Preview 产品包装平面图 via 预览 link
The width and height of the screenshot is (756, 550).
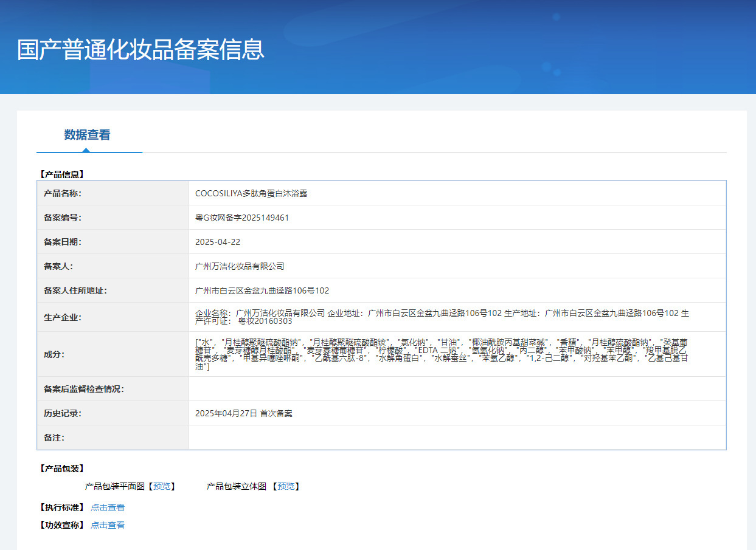coord(162,486)
